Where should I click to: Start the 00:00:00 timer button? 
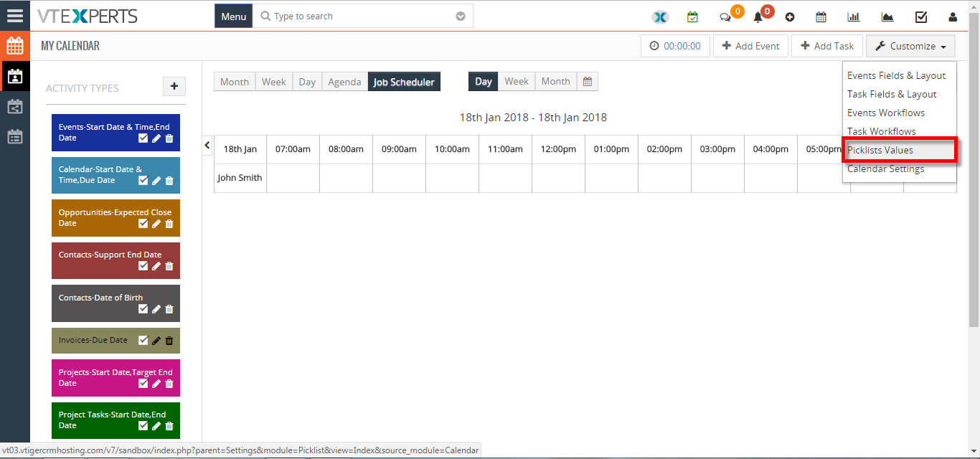pyautogui.click(x=675, y=46)
